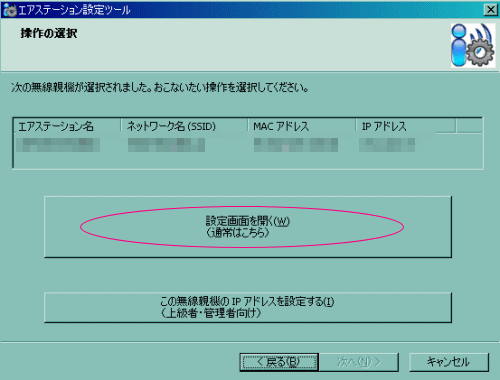Select the blurred IP address cell
Image resolution: width=500 pixels, height=380 pixels.
(387, 145)
